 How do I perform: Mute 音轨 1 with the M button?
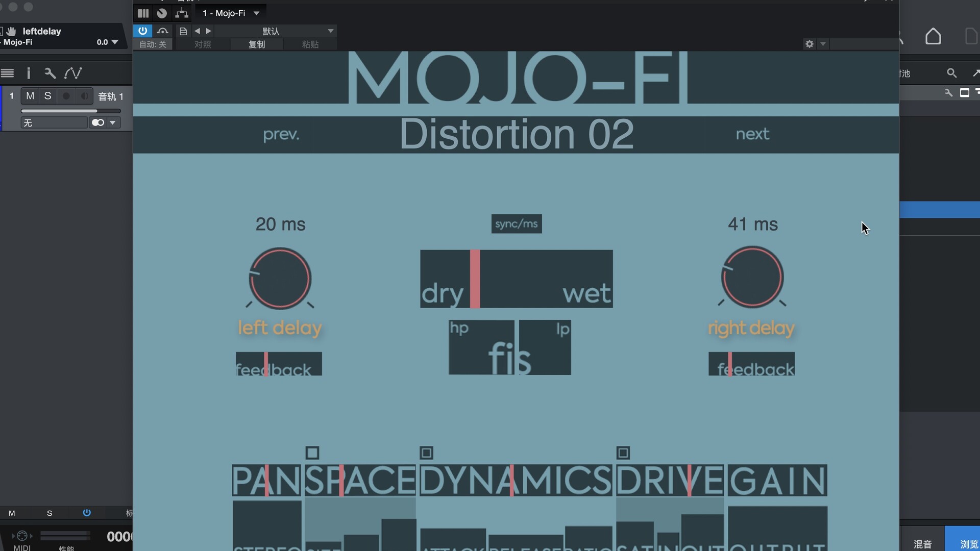[x=30, y=96]
